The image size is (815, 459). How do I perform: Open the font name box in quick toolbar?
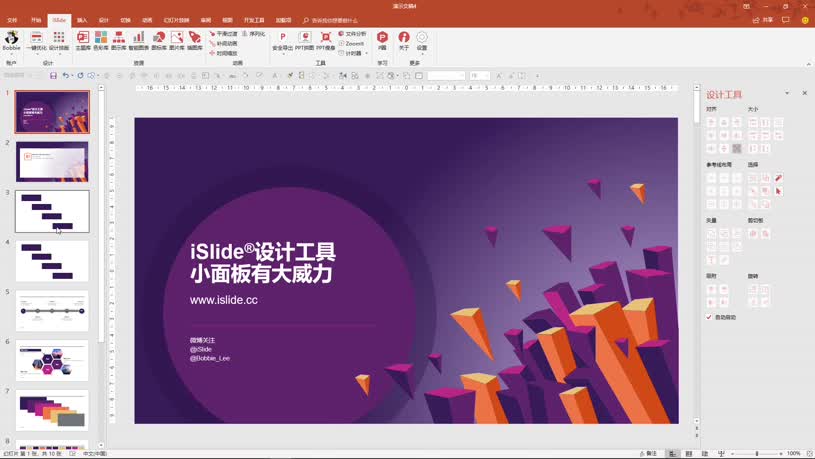click(446, 76)
